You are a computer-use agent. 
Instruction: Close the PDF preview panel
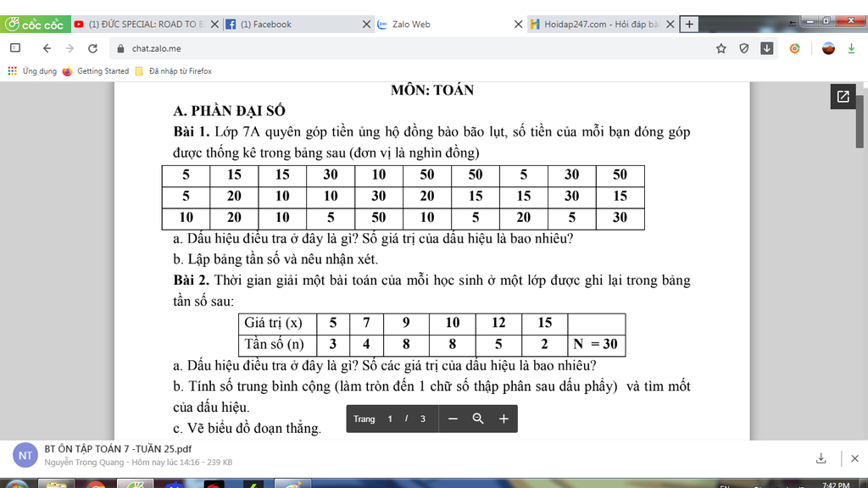[854, 458]
